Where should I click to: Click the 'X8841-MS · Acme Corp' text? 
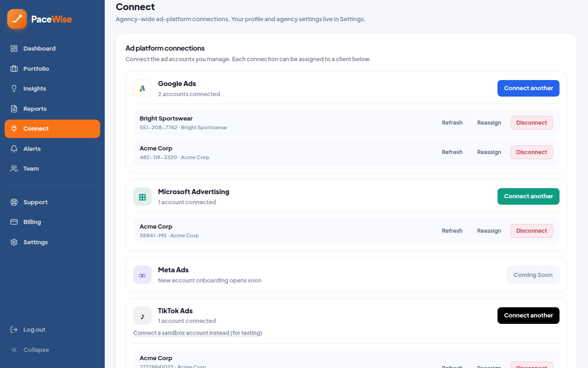[x=169, y=236]
